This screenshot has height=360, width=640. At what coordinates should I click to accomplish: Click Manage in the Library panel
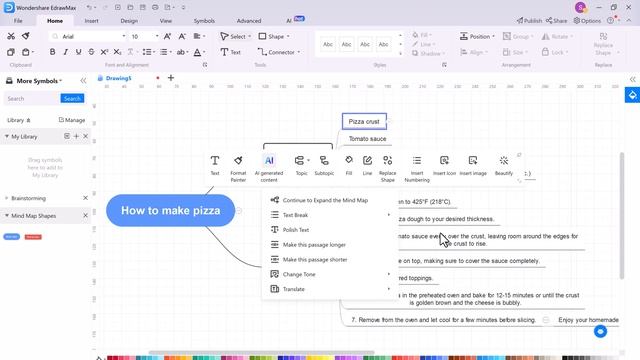tap(72, 120)
